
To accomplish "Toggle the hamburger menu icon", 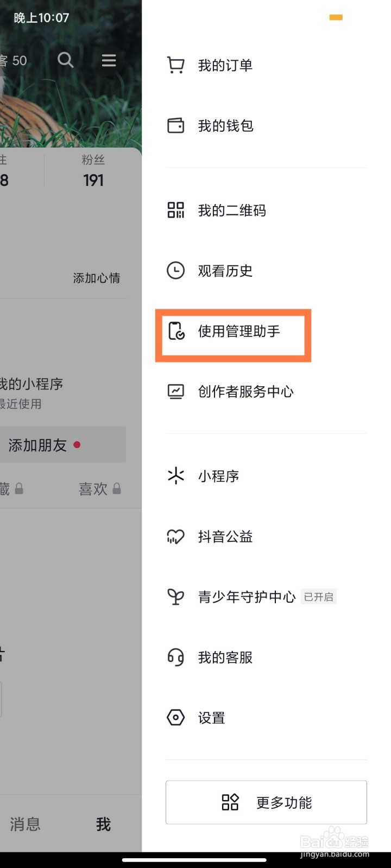I will [x=109, y=60].
